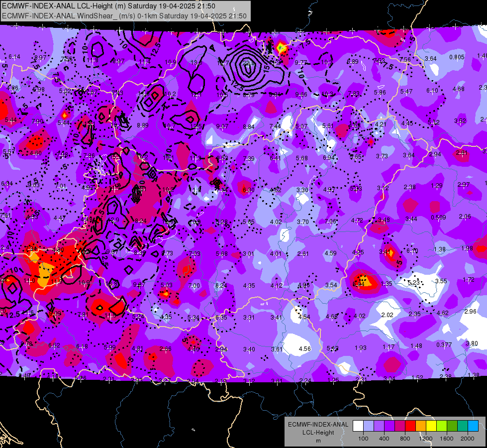487x448 pixels.
Task: Click the grid value 6.94
Action: [x=329, y=158]
